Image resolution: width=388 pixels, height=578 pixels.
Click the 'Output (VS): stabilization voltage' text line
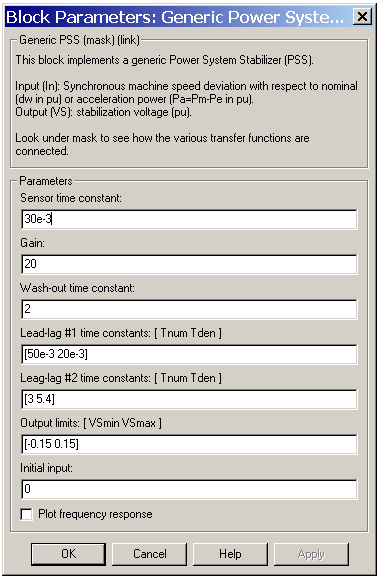pos(103,112)
